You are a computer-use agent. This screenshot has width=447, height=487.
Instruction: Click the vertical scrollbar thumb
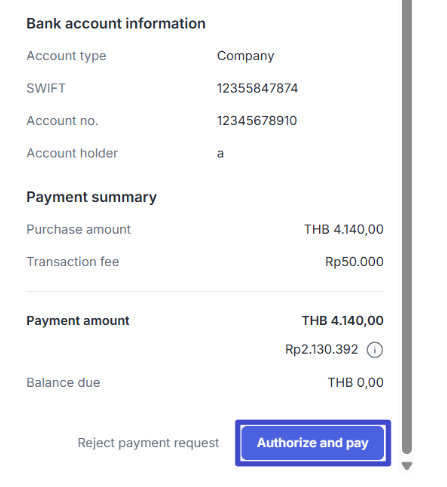pyautogui.click(x=407, y=227)
